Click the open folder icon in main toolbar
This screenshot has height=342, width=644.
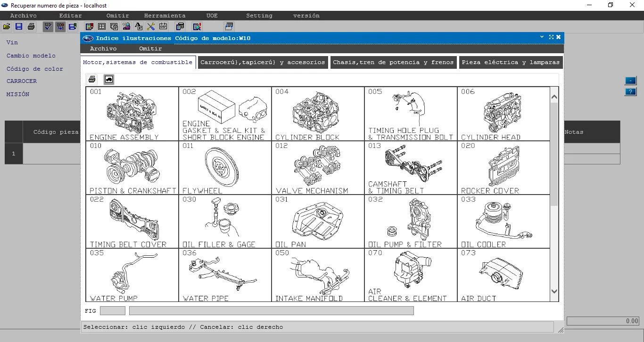pos(7,27)
